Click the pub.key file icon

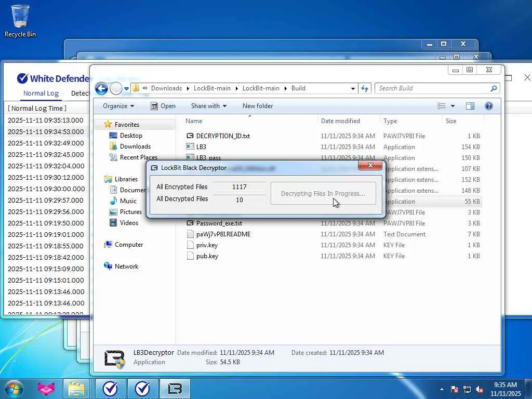190,256
